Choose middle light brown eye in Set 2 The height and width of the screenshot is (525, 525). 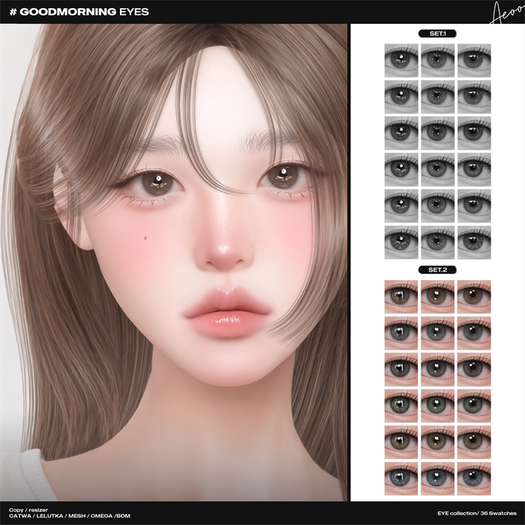pos(438,297)
